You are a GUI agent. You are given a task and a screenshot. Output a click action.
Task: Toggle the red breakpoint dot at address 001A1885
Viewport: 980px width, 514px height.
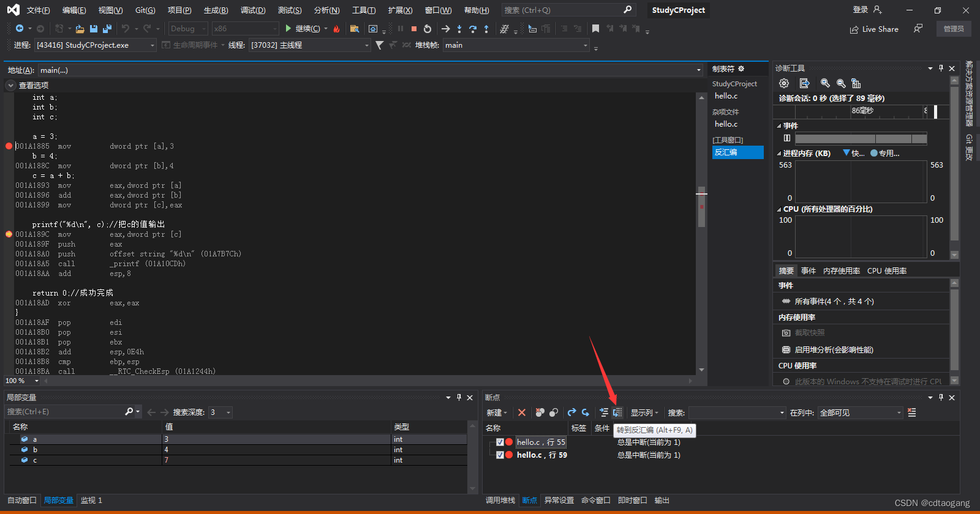[x=9, y=146]
